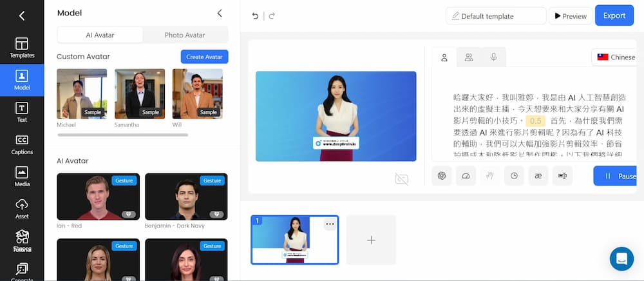Click the Gesture badge on Benjamin avatar
The width and height of the screenshot is (644, 281).
coord(213,180)
